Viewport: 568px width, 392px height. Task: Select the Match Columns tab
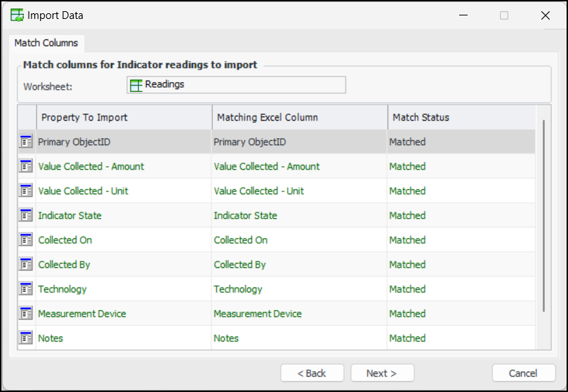tap(46, 43)
